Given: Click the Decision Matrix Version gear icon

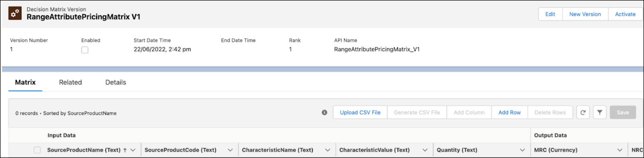Looking at the screenshot, I should 15,13.
